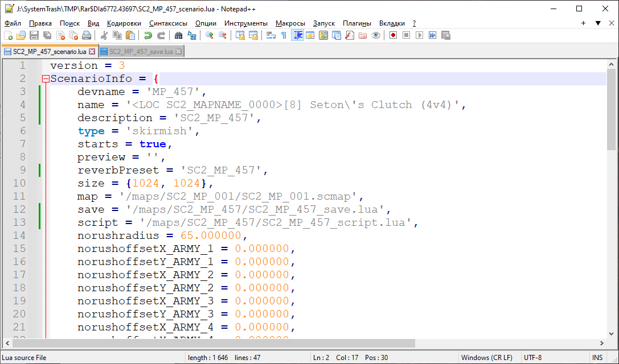The image size is (619, 364).
Task: Toggle monitoring eye icon
Action: (376, 35)
